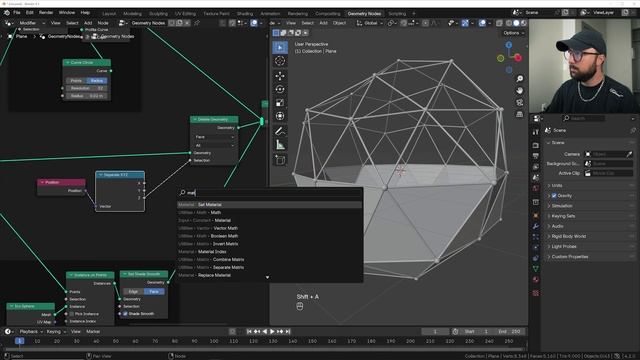Choose Radius mode in Curve Circle node

coord(97,80)
